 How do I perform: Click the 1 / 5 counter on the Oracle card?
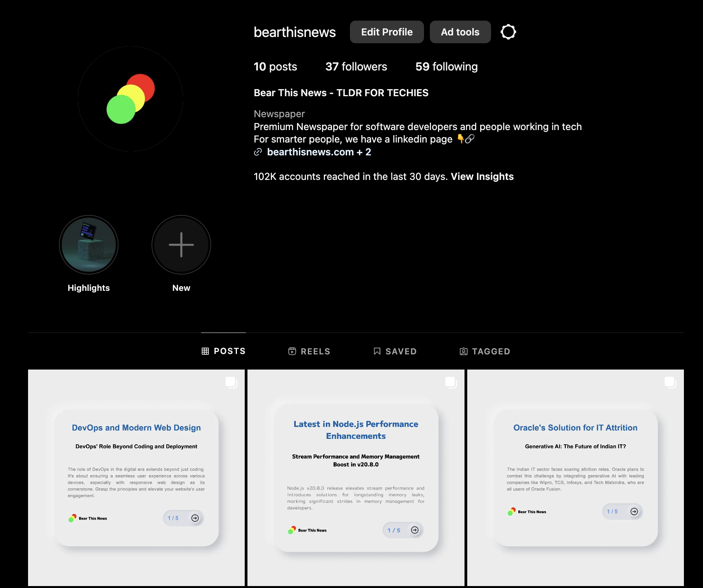[612, 512]
